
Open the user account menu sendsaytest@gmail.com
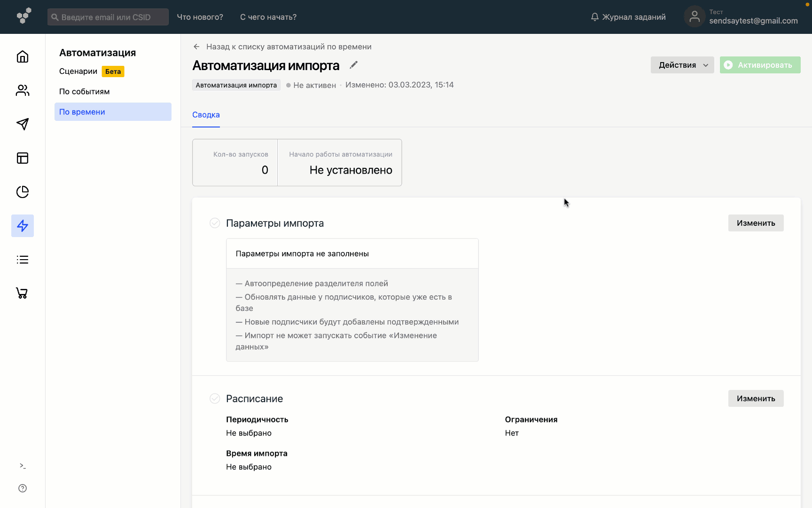(742, 17)
